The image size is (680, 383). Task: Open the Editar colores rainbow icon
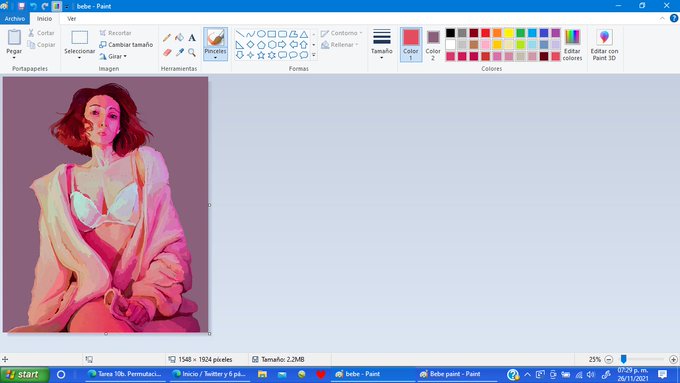tap(572, 37)
